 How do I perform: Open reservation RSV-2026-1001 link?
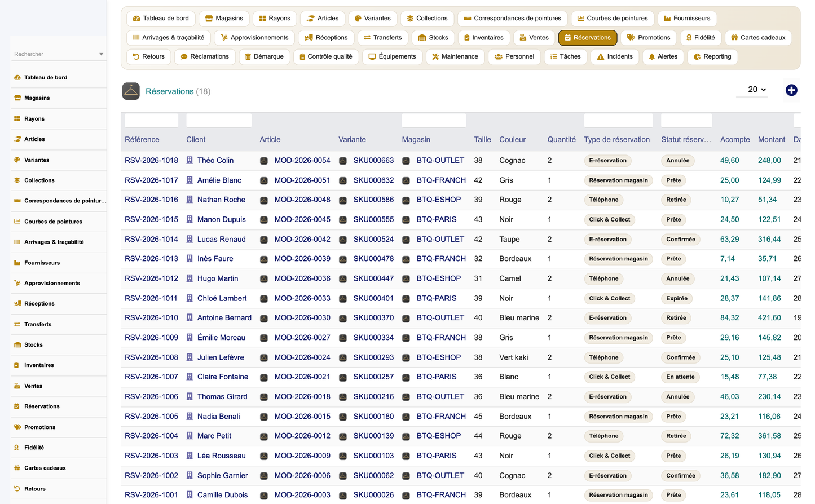pos(151,495)
